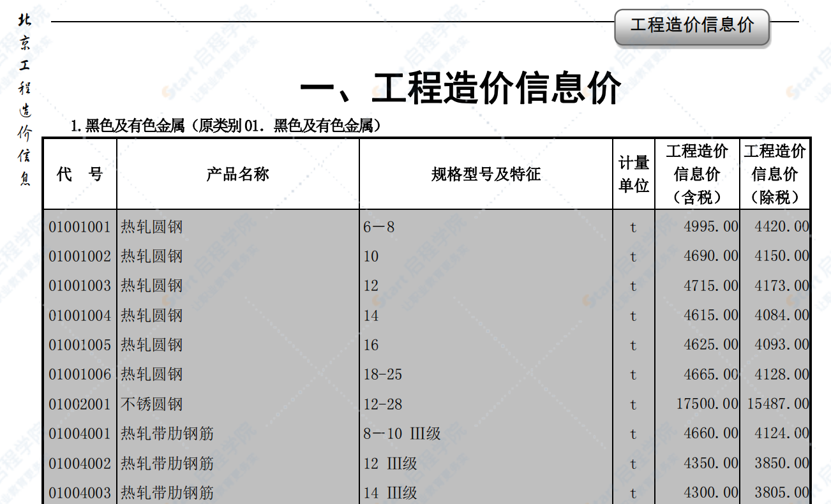This screenshot has width=831, height=504.
Task: Click tax-excluded price 15487.00
Action: coord(778,404)
